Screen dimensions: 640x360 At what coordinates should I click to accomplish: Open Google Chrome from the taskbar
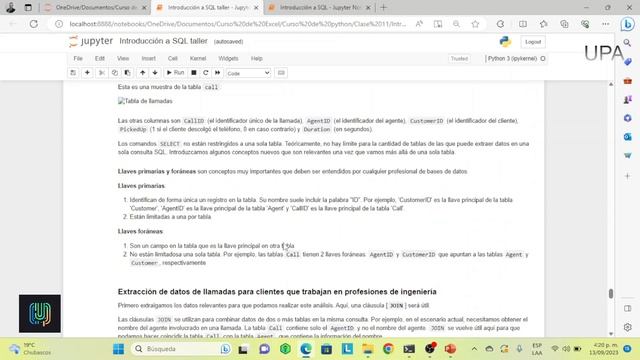[388, 349]
